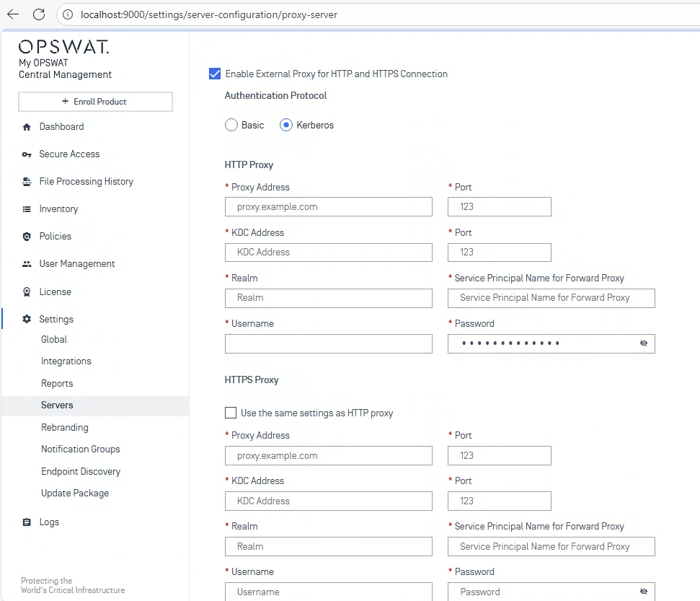Click the File Processing History icon

click(27, 182)
